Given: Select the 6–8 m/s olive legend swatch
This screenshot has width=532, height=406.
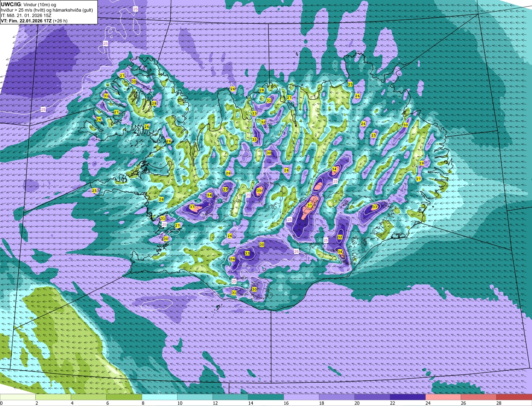Looking at the screenshot, I should (124, 397).
